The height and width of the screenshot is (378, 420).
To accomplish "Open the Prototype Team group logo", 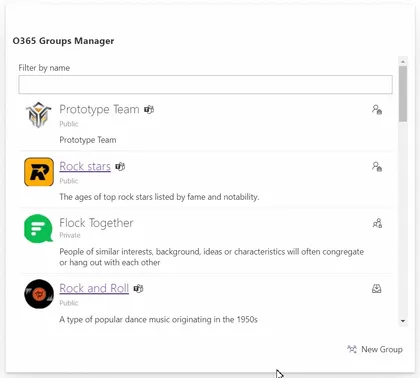I will click(39, 115).
